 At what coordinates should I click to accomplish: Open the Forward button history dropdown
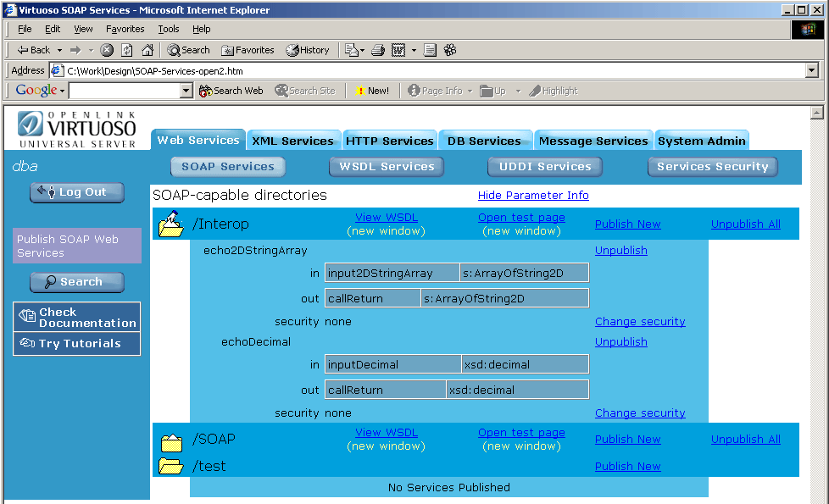click(x=91, y=50)
